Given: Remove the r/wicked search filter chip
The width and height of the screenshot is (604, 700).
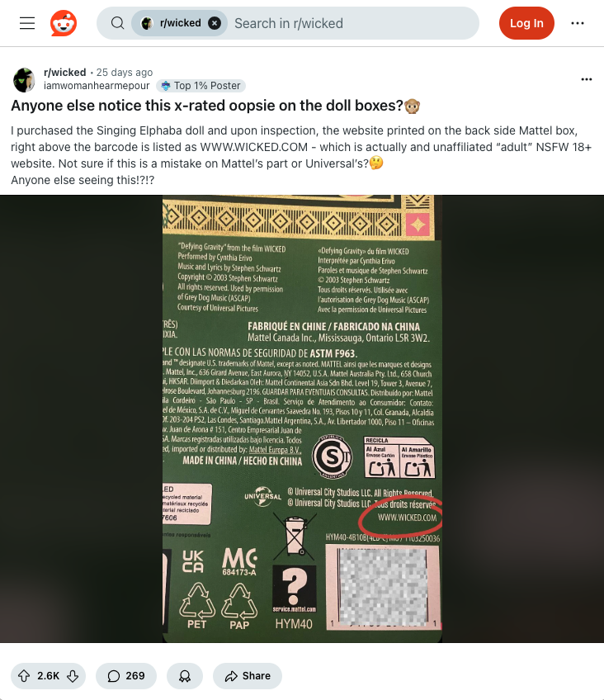Looking at the screenshot, I should click(215, 23).
